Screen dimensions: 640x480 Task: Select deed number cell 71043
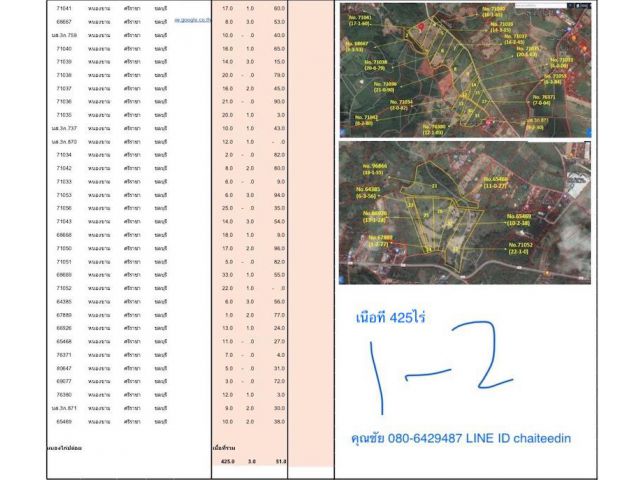point(64,222)
